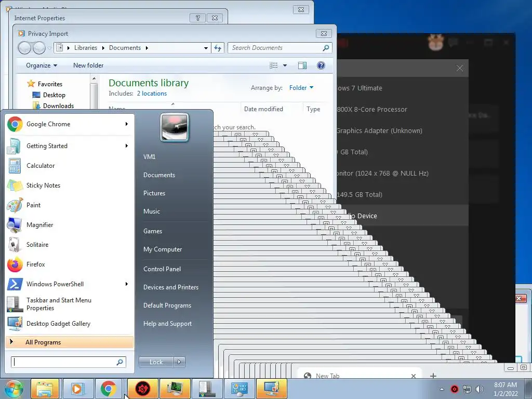Click the change view icon in toolbar
Screen dimensions: 532x399
point(274,65)
